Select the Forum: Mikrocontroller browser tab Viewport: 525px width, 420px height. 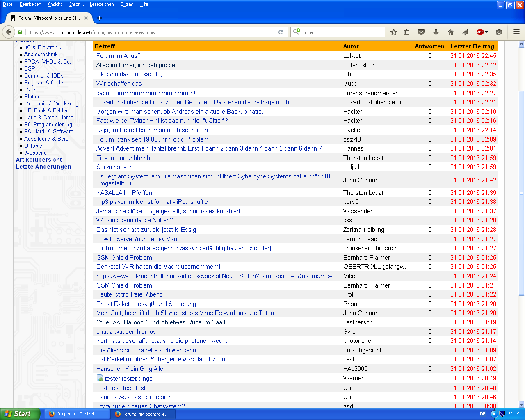49,18
